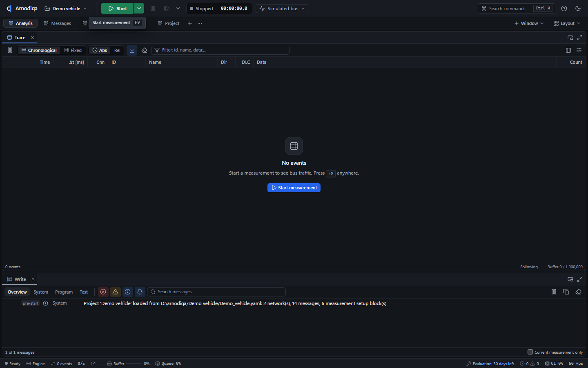The width and height of the screenshot is (588, 368).
Task: Toggle notification bell filter
Action: coord(140,292)
